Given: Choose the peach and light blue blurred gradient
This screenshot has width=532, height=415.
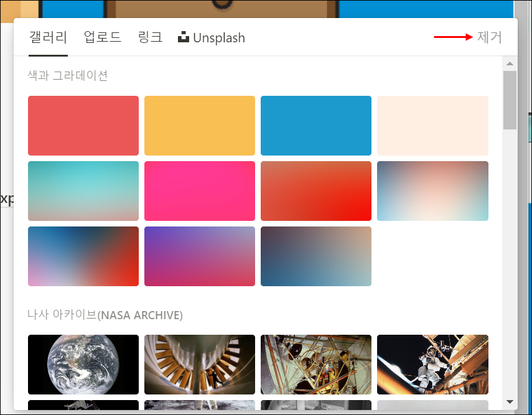Looking at the screenshot, I should click(432, 191).
